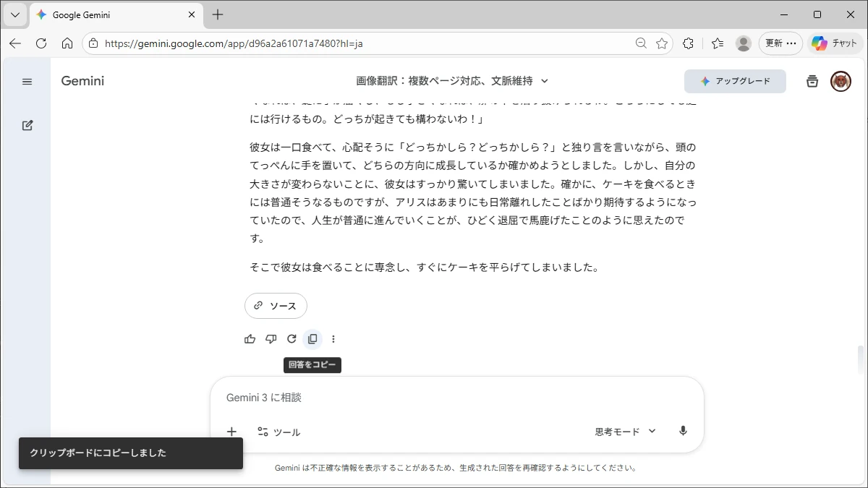Open the Gemini hamburger main menu
The height and width of the screenshot is (488, 868).
point(27,82)
